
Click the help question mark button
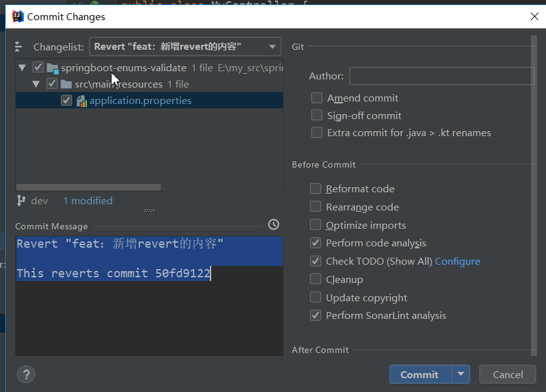[x=26, y=374]
